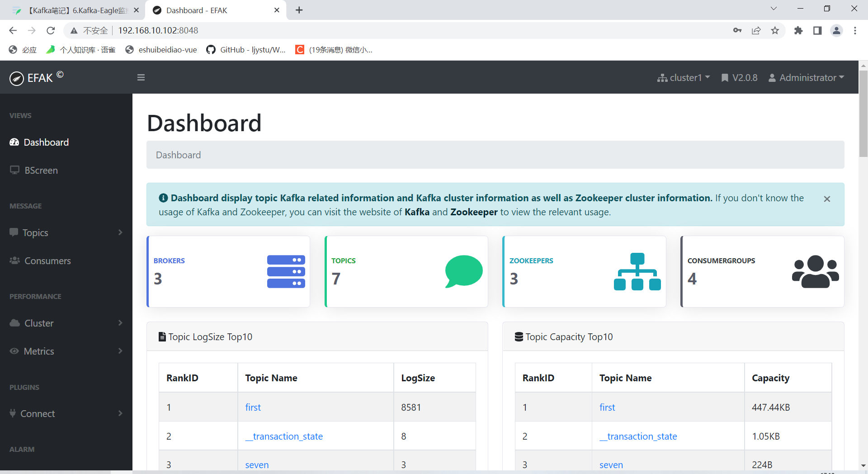Open the browser share icon
Image resolution: width=868 pixels, height=474 pixels.
[756, 31]
